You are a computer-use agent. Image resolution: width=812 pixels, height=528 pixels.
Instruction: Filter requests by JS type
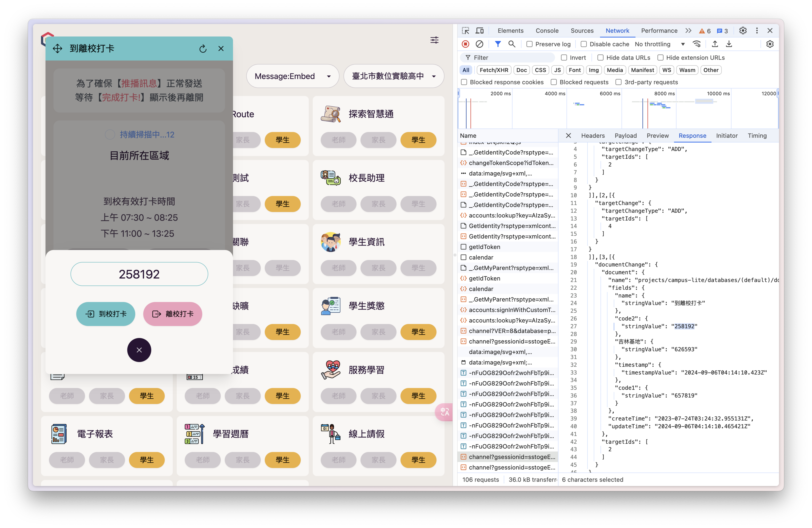click(557, 70)
